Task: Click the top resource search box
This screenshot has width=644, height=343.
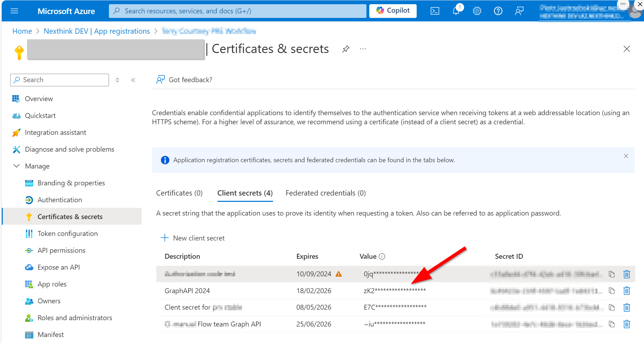Action: tap(238, 11)
